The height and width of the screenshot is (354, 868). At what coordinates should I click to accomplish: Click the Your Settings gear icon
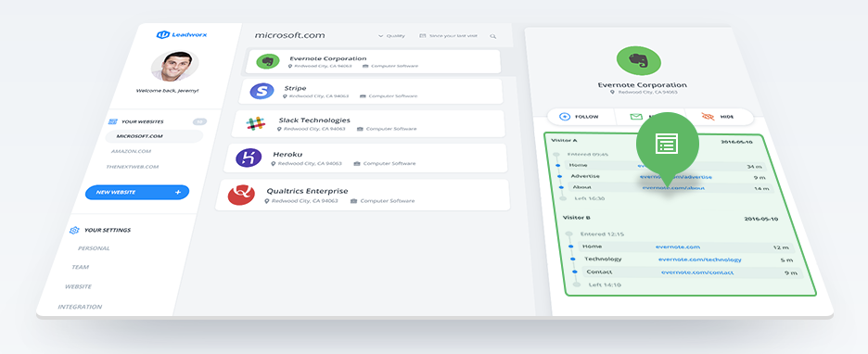pyautogui.click(x=74, y=230)
